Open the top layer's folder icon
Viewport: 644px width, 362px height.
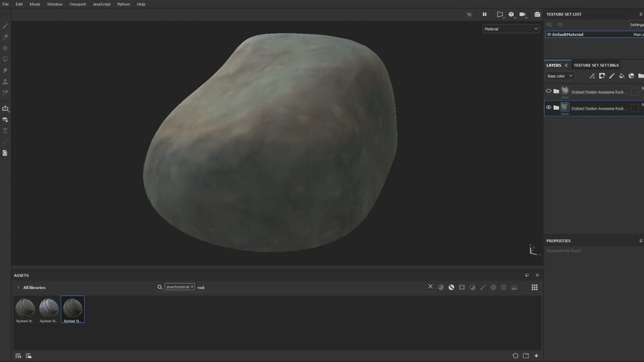(556, 91)
